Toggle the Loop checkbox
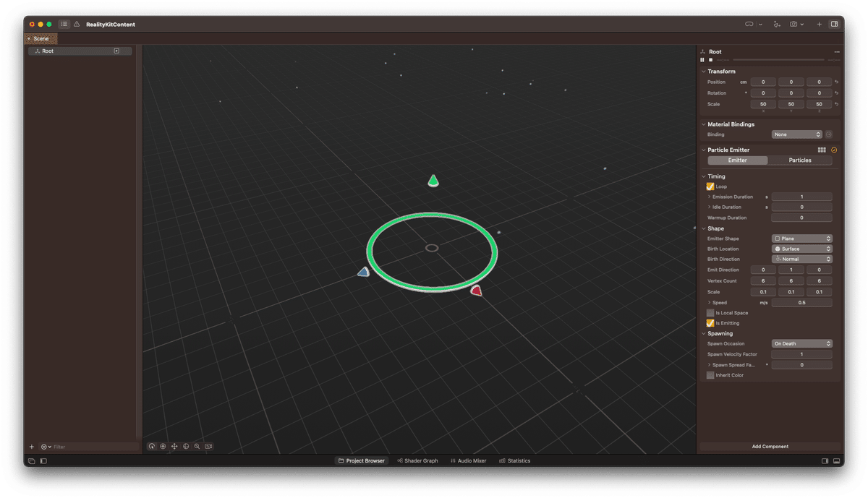 click(710, 186)
